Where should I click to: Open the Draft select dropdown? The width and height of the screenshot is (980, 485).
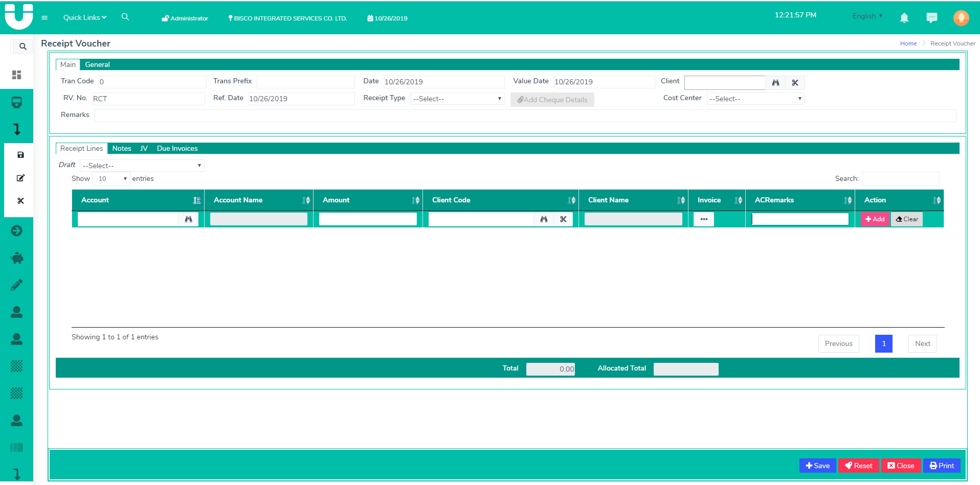point(142,166)
